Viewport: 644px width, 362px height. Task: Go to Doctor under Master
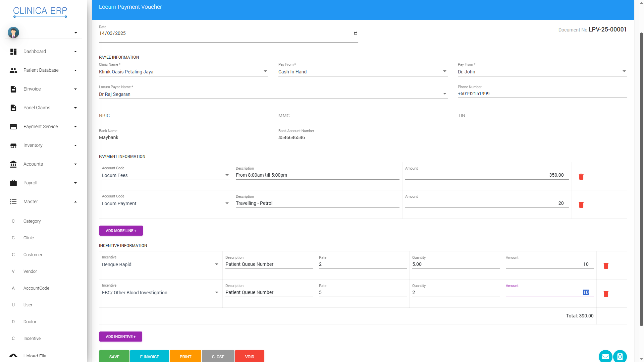pos(30,321)
